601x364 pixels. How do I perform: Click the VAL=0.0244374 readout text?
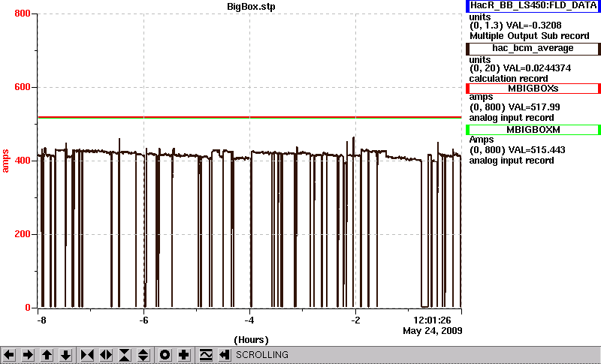[x=539, y=68]
